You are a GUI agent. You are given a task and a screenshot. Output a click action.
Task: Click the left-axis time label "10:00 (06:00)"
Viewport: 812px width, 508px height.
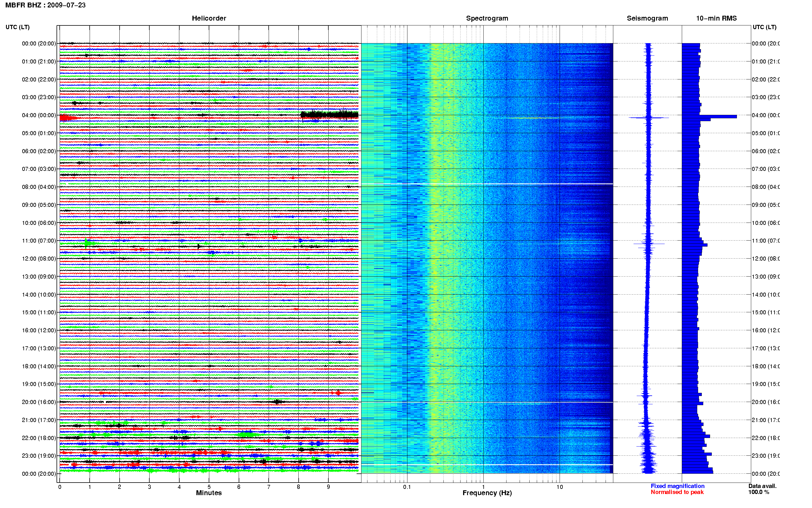39,223
